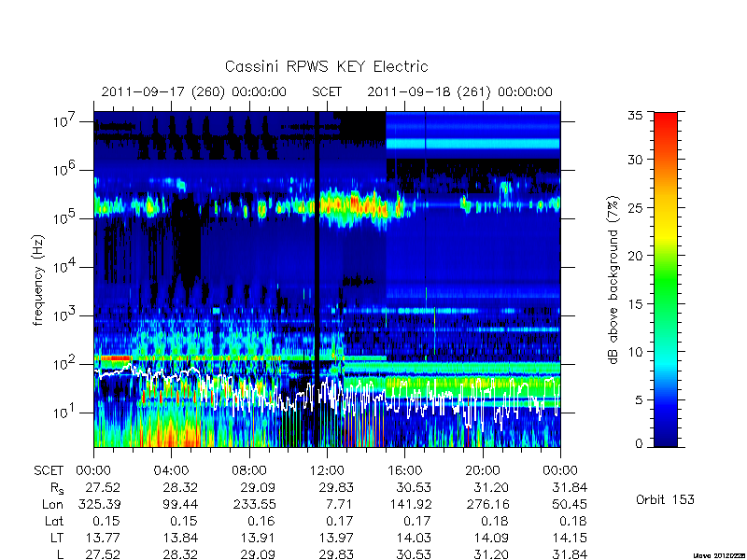The height and width of the screenshot is (560, 747).
Task: Click the title 'Cassini RPWS KEY Electric'
Action: [326, 66]
